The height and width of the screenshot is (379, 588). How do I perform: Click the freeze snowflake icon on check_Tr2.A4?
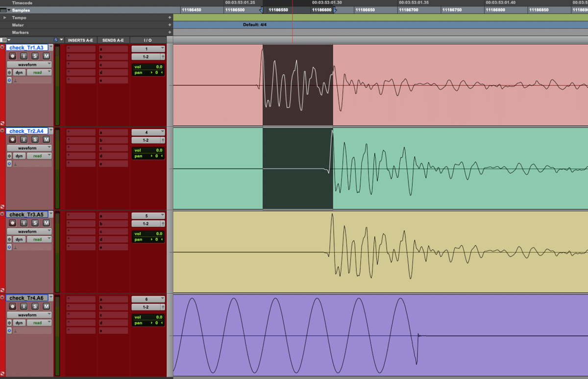(x=9, y=156)
